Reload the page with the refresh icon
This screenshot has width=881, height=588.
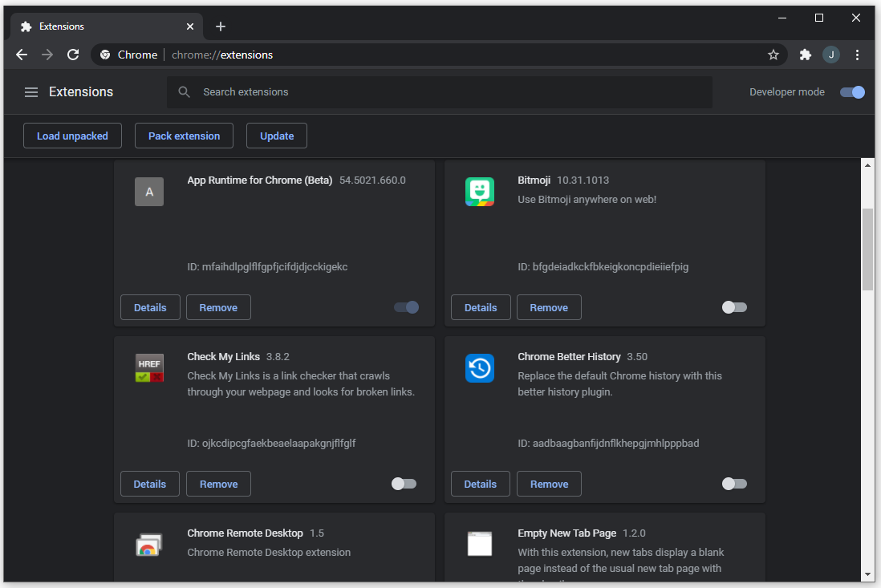pyautogui.click(x=73, y=55)
